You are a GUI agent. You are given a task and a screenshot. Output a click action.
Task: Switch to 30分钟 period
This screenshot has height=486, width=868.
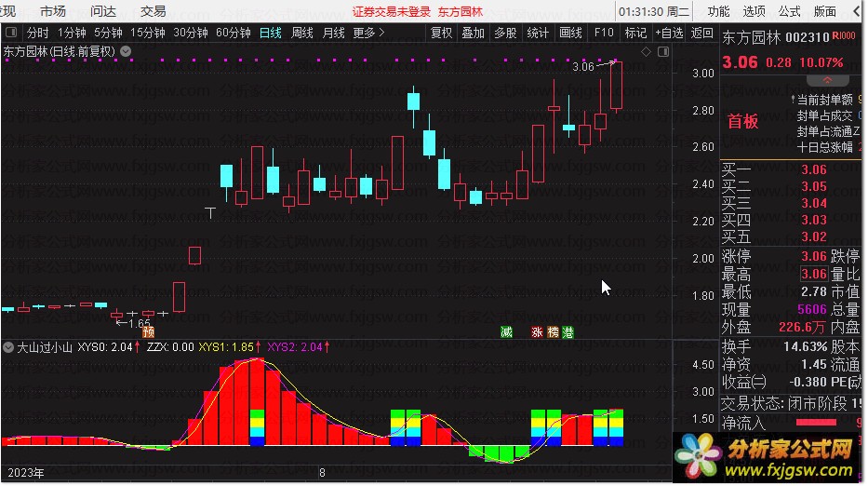click(x=191, y=33)
